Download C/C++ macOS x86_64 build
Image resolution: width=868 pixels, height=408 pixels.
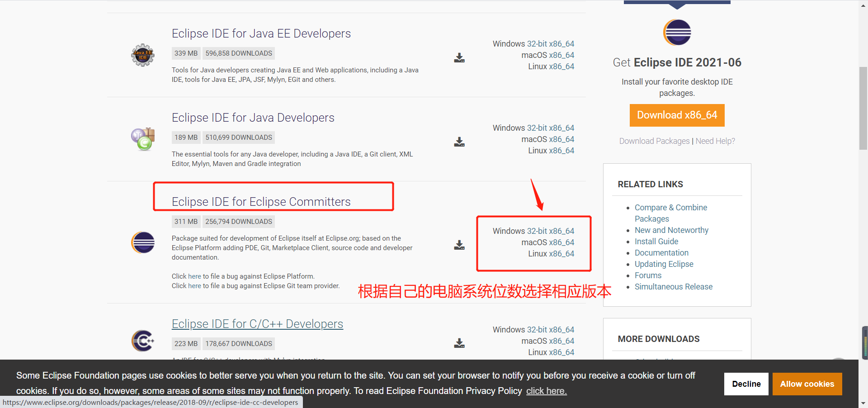[561, 341]
